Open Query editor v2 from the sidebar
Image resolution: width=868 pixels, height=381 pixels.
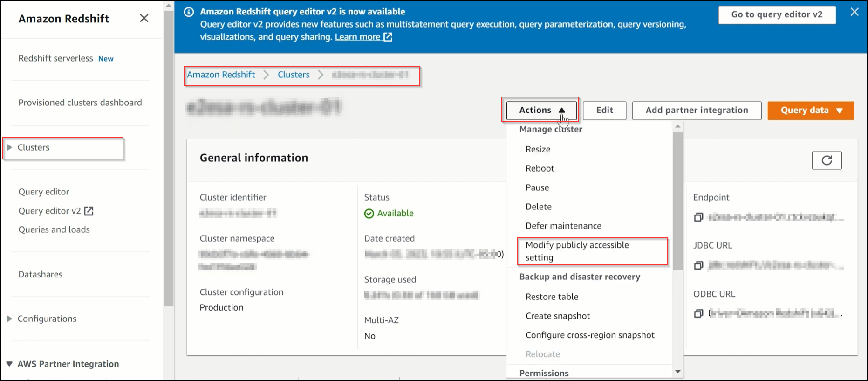50,211
